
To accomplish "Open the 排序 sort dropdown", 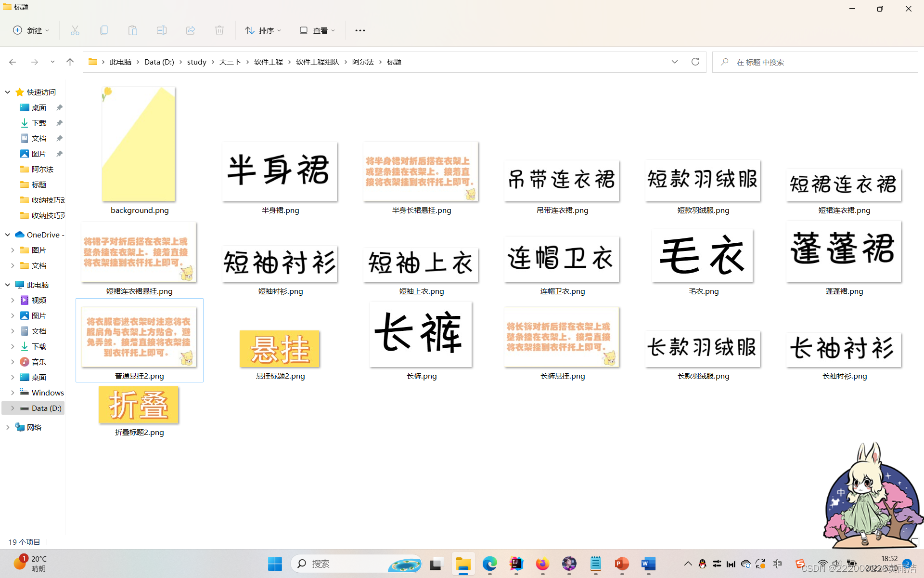I will point(263,30).
